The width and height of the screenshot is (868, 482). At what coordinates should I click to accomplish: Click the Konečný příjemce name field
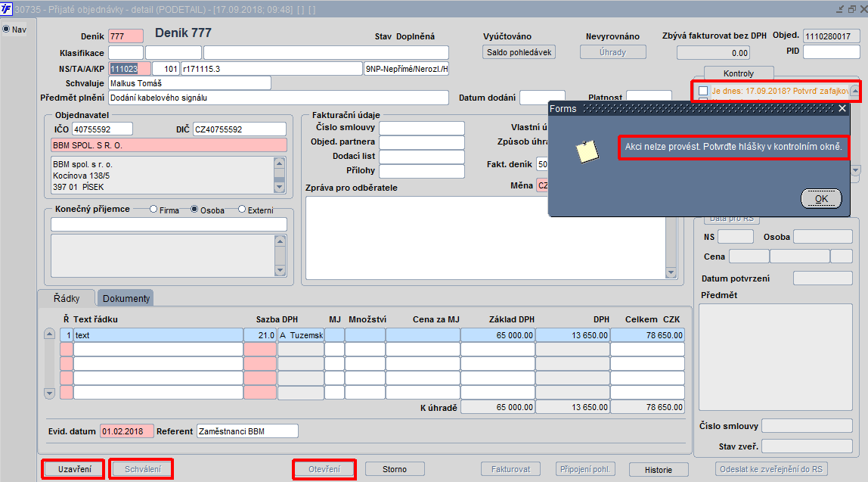(x=169, y=225)
